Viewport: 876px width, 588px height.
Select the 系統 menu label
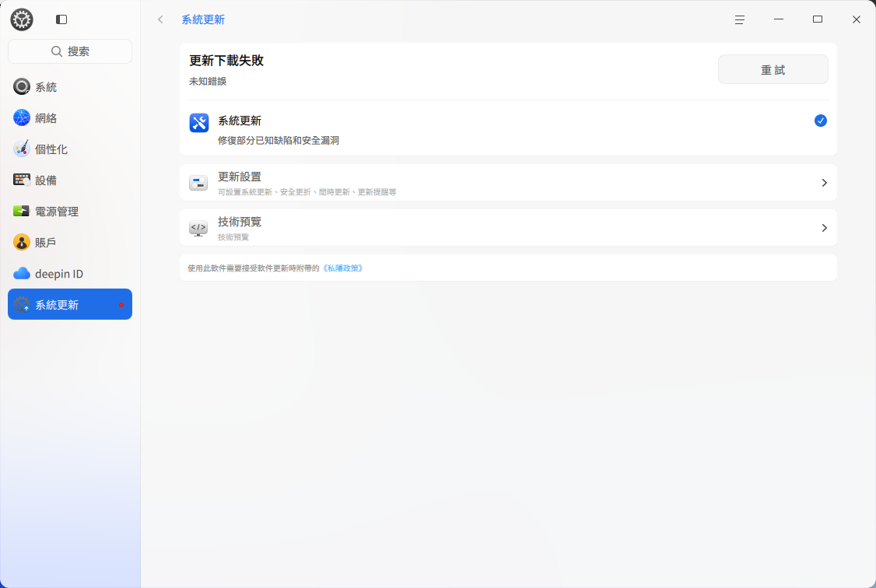coord(46,87)
